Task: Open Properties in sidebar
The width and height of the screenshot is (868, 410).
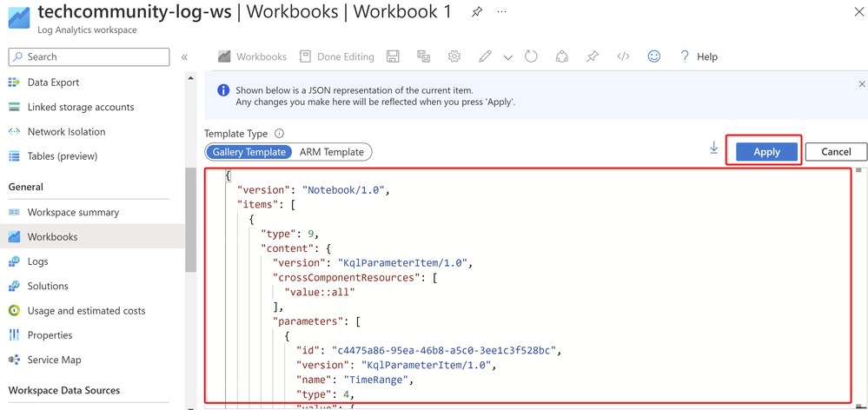Action: click(50, 335)
